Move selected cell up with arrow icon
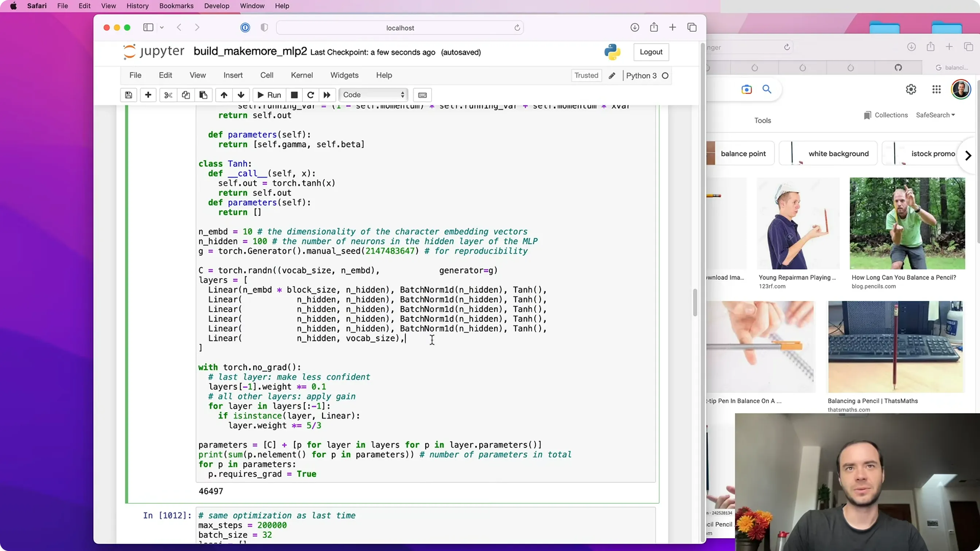 click(x=224, y=95)
